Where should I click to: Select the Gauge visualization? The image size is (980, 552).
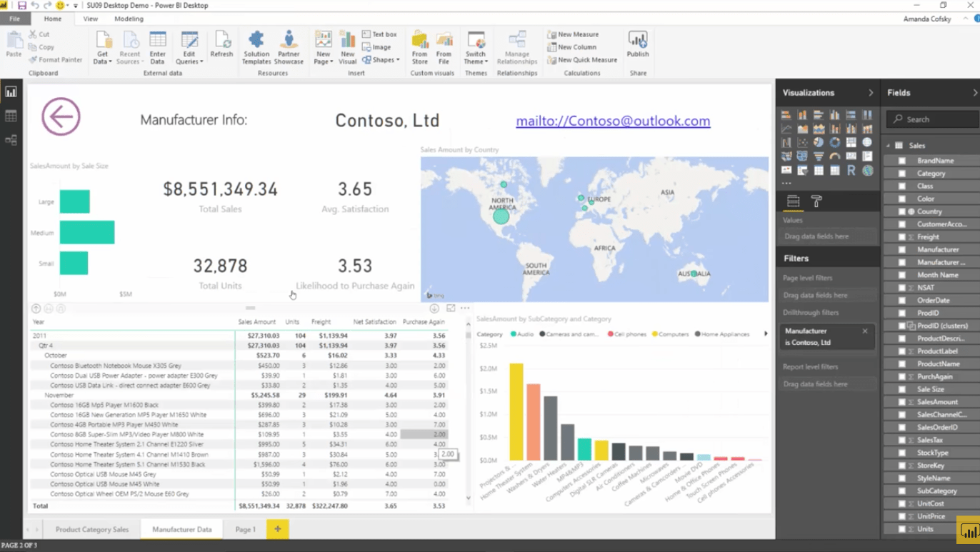(x=835, y=156)
